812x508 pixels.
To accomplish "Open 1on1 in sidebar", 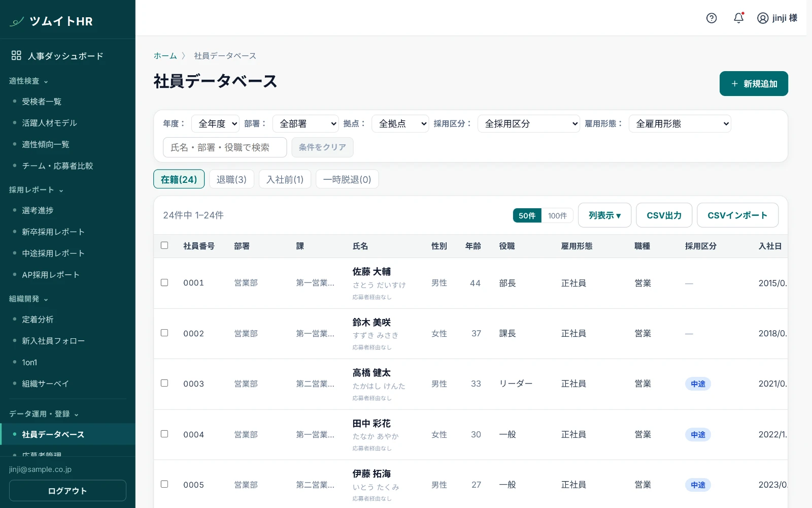I will click(29, 362).
